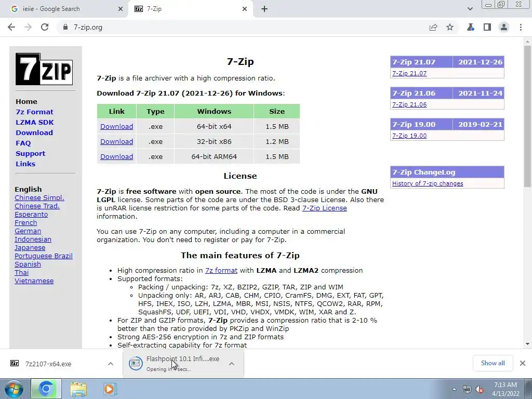Open the 7-Zip 21.07 news link

tap(409, 73)
